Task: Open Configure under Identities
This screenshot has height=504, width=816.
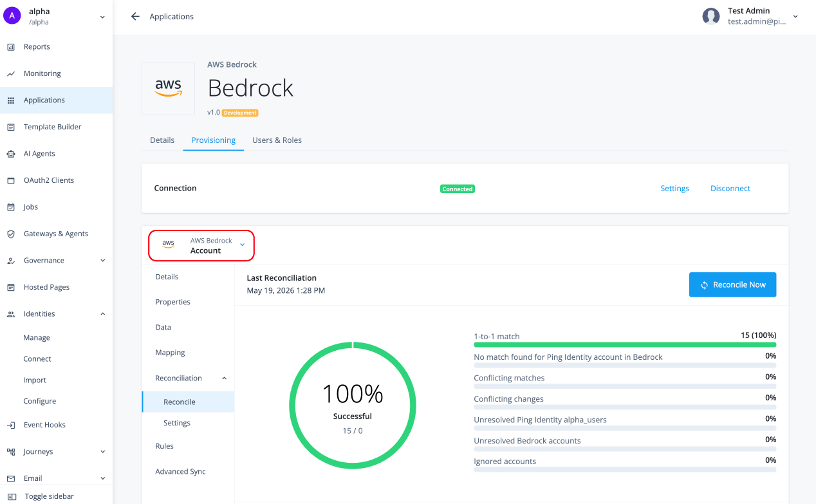Action: 40,402
